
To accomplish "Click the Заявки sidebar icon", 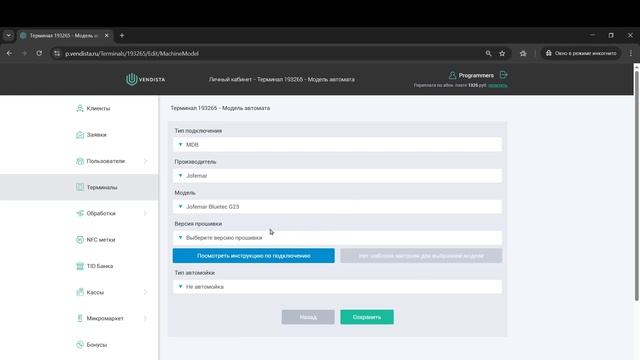I will (80, 135).
